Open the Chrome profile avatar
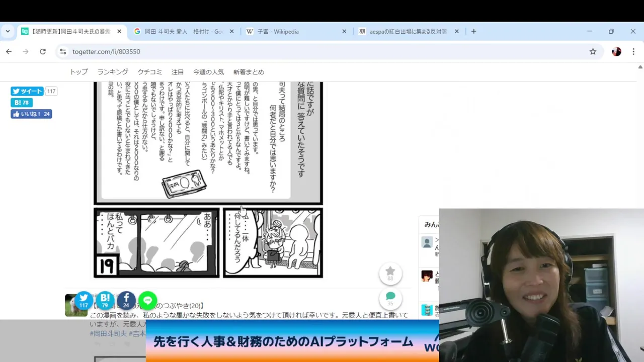Viewport: 644px width, 362px height. pos(616,51)
